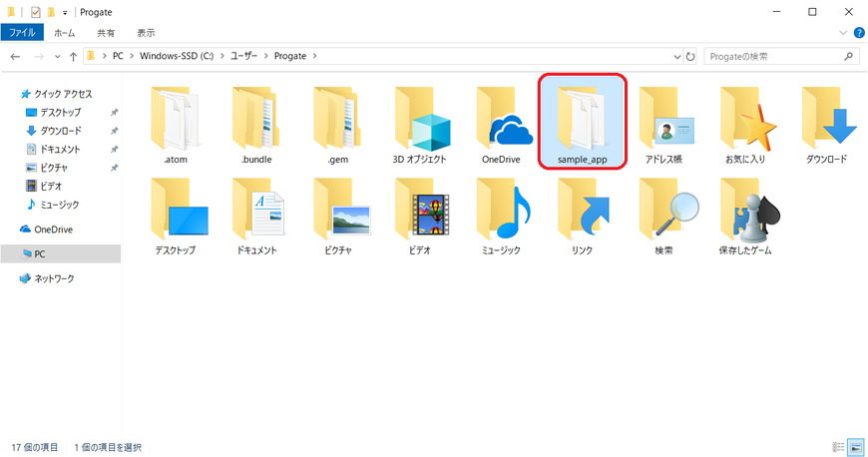Viewport: 868px width, 457px height.
Task: Select デスクトップ in quick access sidebar
Action: pyautogui.click(x=54, y=113)
